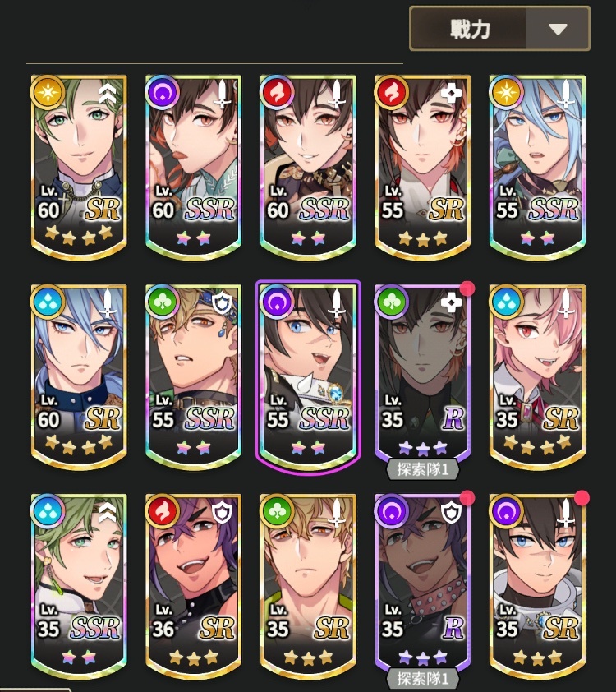
Task: Click the light element icon on first card
Action: pos(48,92)
